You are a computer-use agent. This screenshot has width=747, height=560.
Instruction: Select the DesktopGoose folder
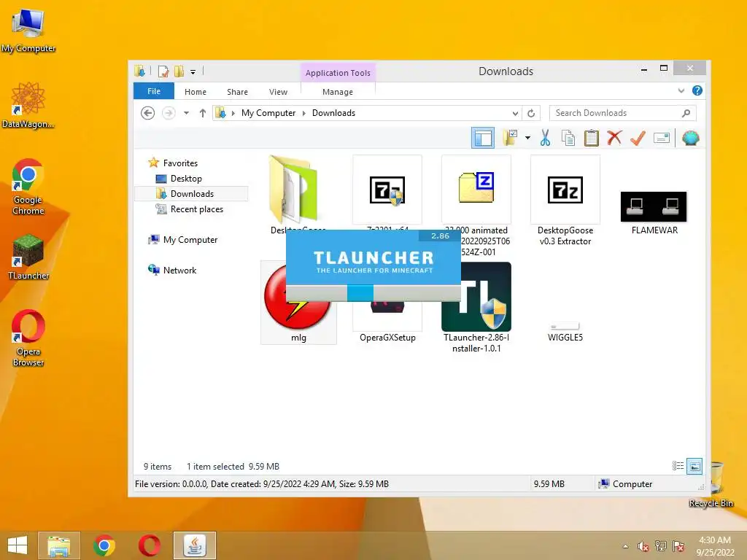pos(292,190)
